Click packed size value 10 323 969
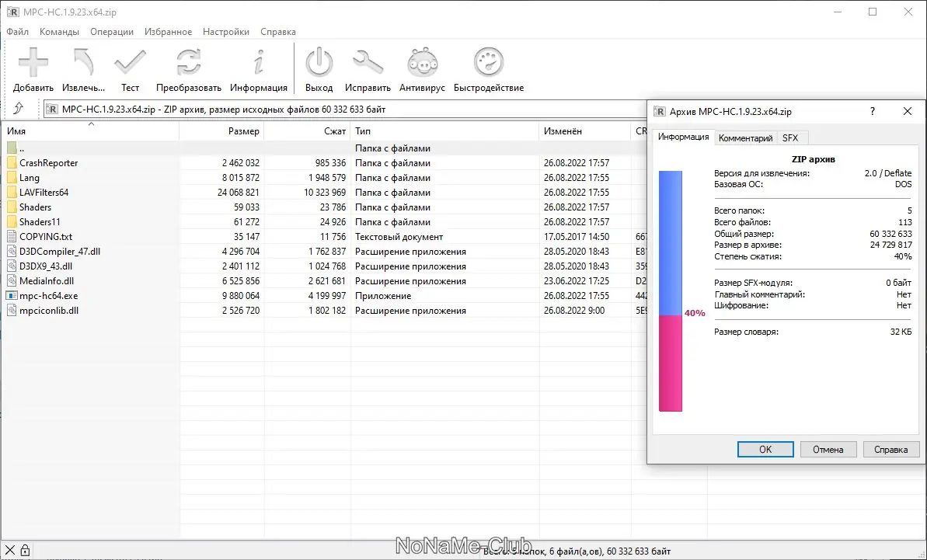927x560 pixels. [325, 193]
